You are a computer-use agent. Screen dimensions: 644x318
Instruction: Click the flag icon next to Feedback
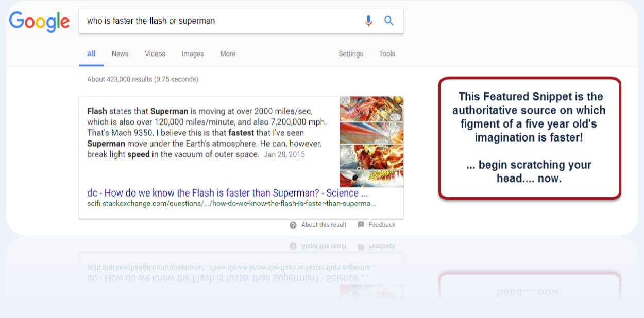coord(361,225)
